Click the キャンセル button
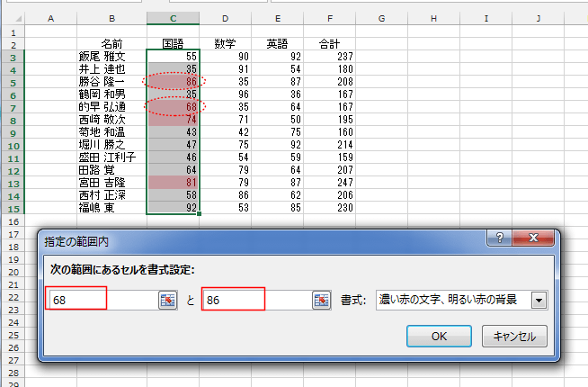 (514, 336)
